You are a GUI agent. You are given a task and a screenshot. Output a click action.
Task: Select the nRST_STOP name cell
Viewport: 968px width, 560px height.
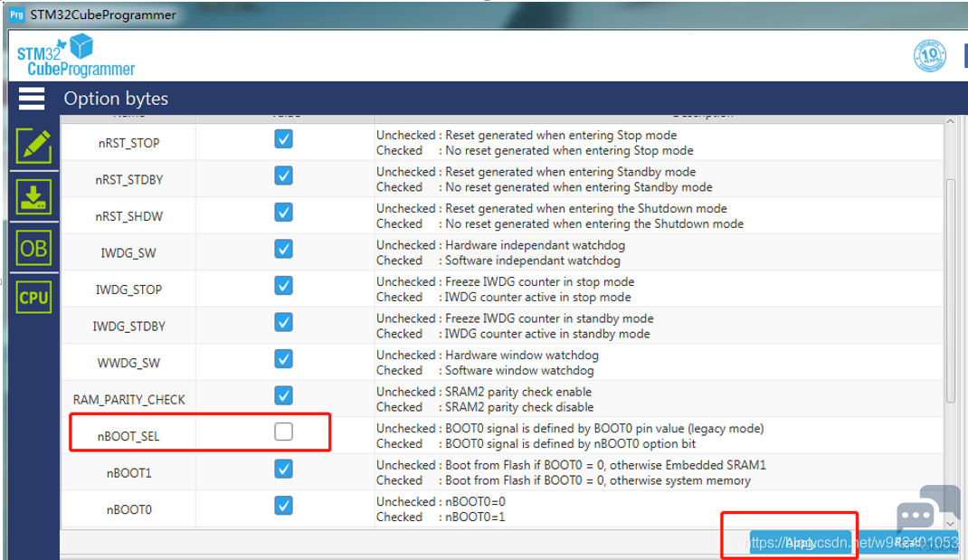tap(128, 143)
